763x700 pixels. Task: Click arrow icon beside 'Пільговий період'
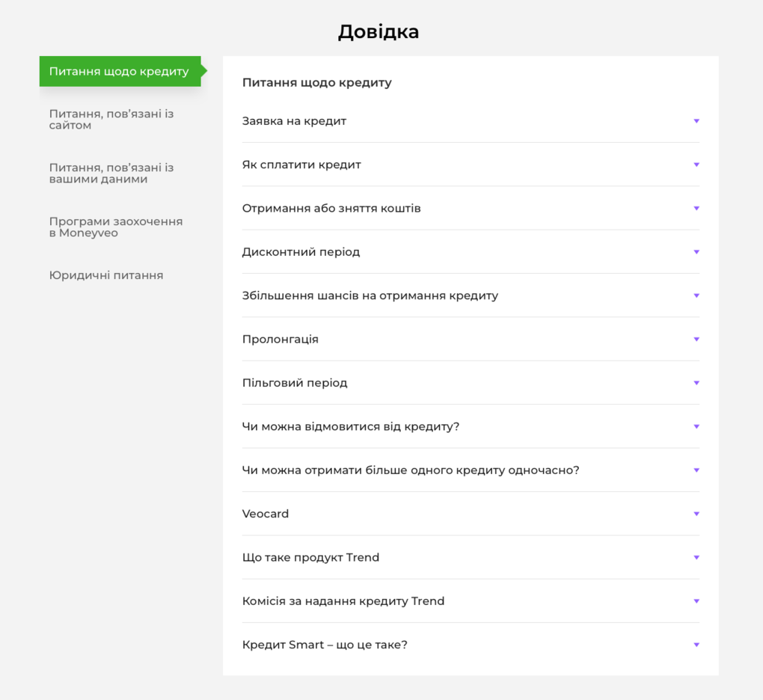click(696, 383)
